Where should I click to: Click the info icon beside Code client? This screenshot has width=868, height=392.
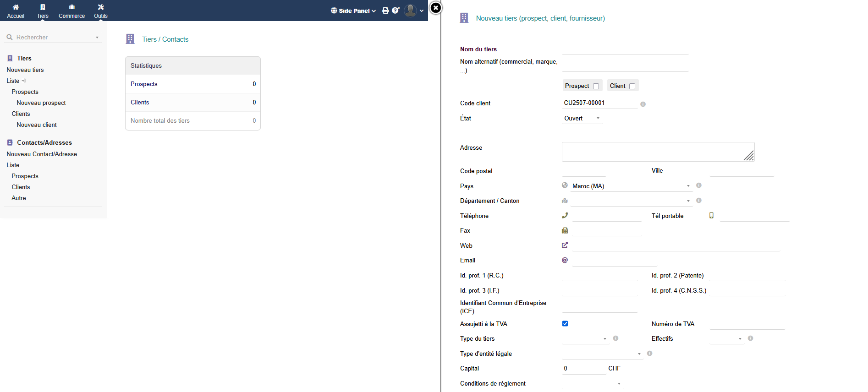pyautogui.click(x=643, y=104)
